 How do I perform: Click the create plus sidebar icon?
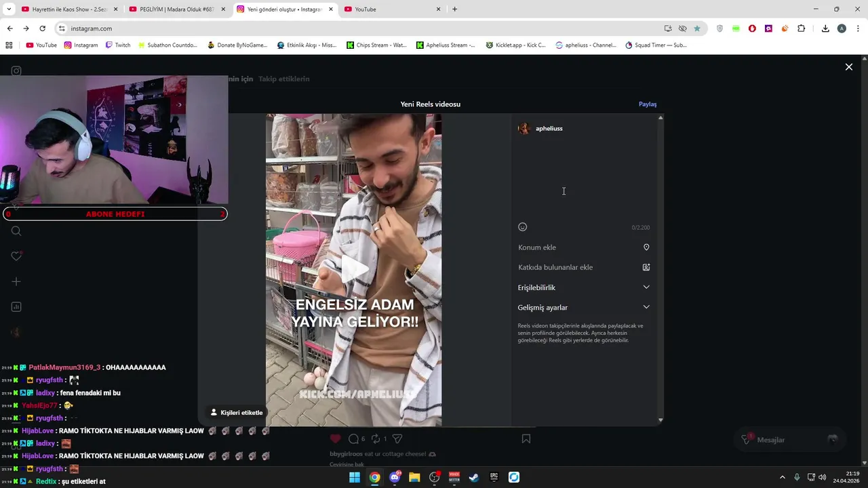point(16,281)
